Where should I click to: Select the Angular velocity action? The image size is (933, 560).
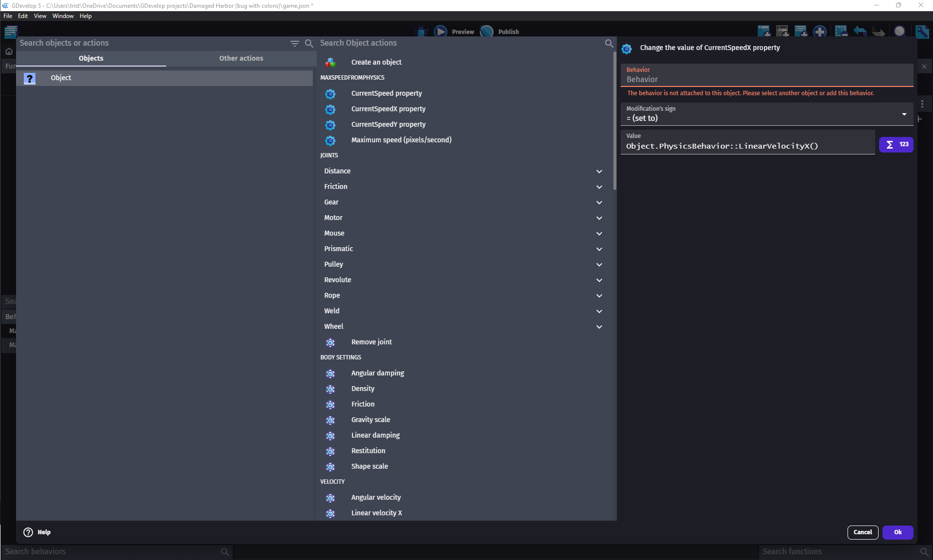click(x=375, y=497)
